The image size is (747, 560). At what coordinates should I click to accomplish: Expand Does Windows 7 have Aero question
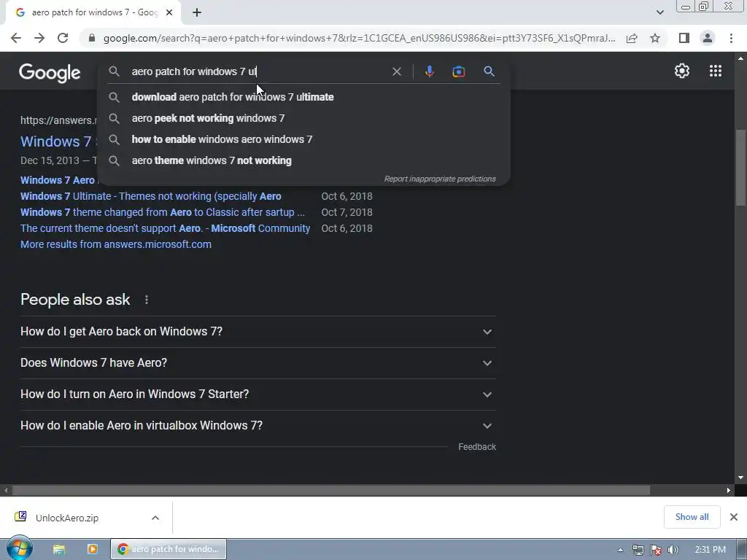pos(258,363)
